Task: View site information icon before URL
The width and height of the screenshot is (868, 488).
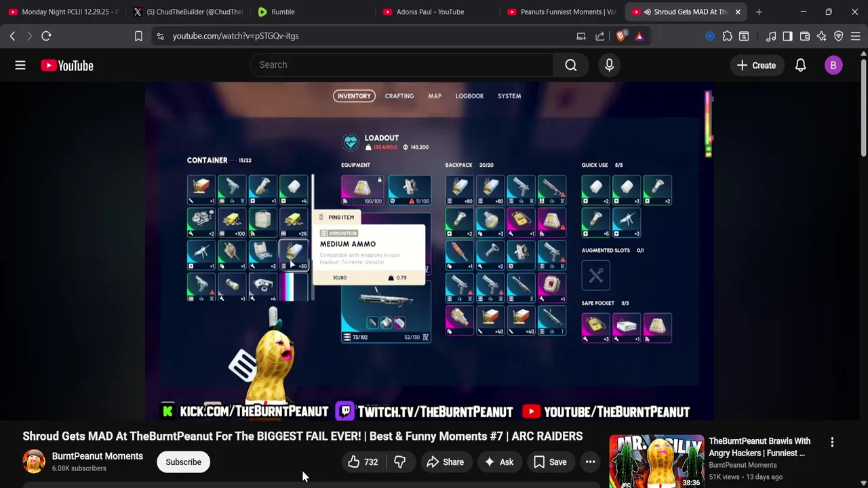Action: [x=160, y=36]
